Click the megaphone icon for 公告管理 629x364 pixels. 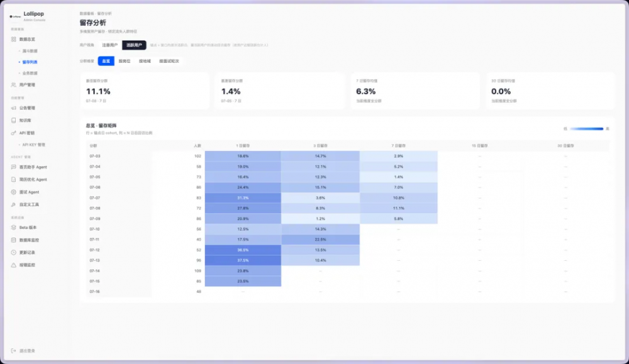pyautogui.click(x=14, y=108)
